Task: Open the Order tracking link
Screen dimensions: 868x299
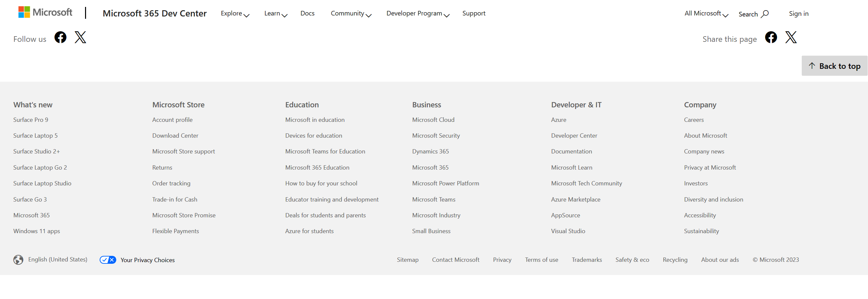Action: 171,183
